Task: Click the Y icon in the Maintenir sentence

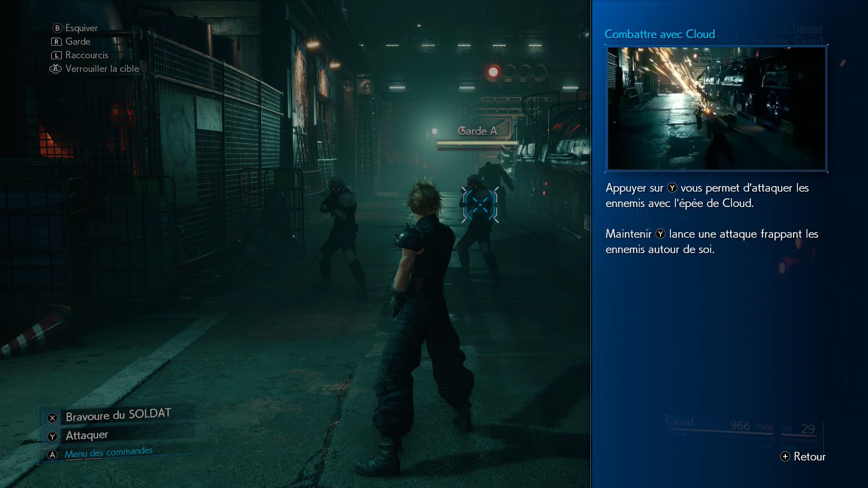Action: 660,234
